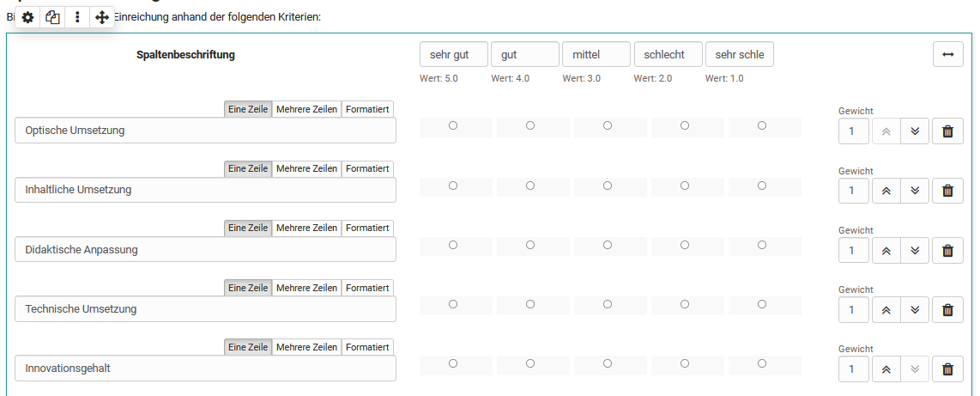Move Technische Umsetzung row down

coord(915,309)
